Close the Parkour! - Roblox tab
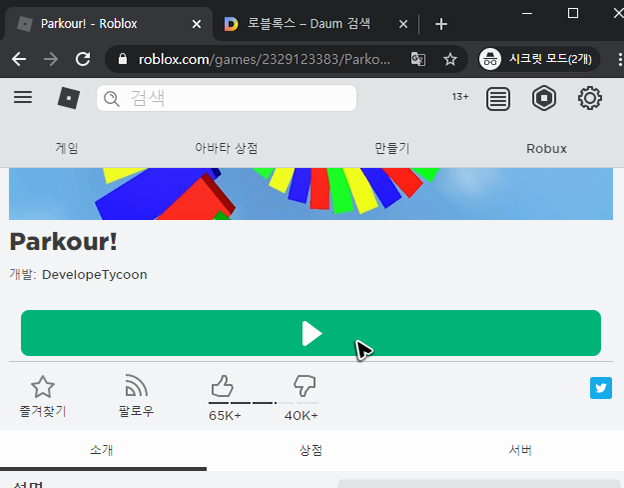 coord(197,24)
